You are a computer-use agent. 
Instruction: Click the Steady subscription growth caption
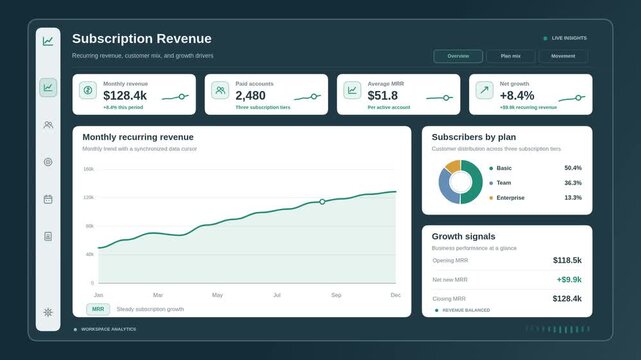click(150, 309)
